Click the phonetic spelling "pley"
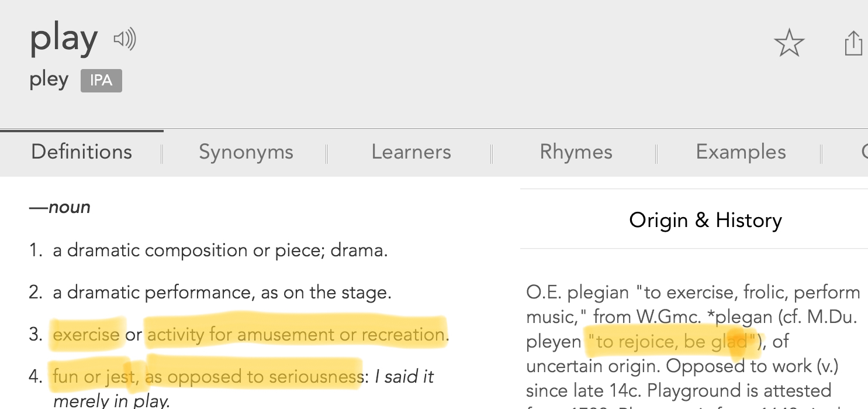The height and width of the screenshot is (409, 868). point(49,80)
